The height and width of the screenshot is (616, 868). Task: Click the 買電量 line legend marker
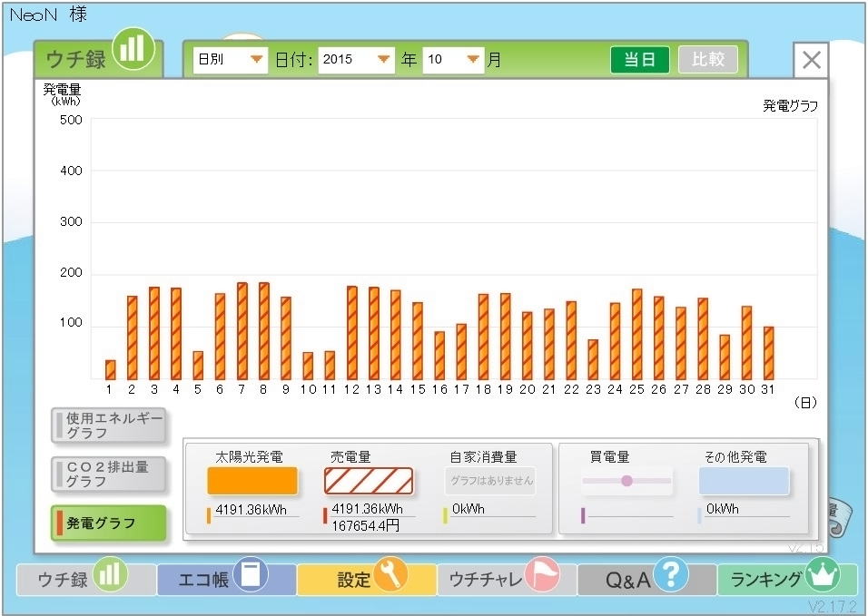tap(626, 481)
